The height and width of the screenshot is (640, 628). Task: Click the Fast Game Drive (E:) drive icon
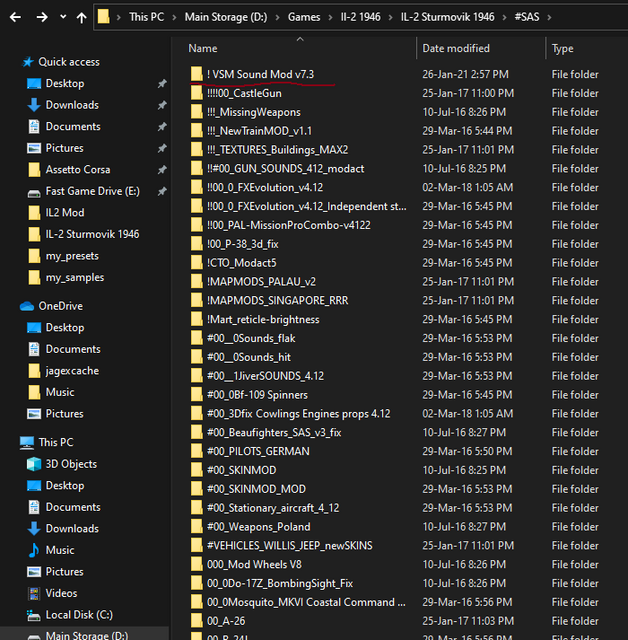point(34,193)
